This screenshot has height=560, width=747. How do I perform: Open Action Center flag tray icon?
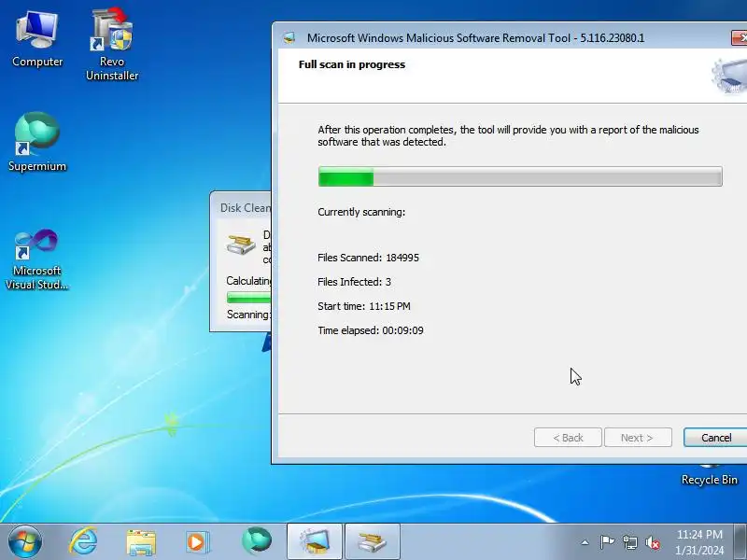tap(607, 542)
